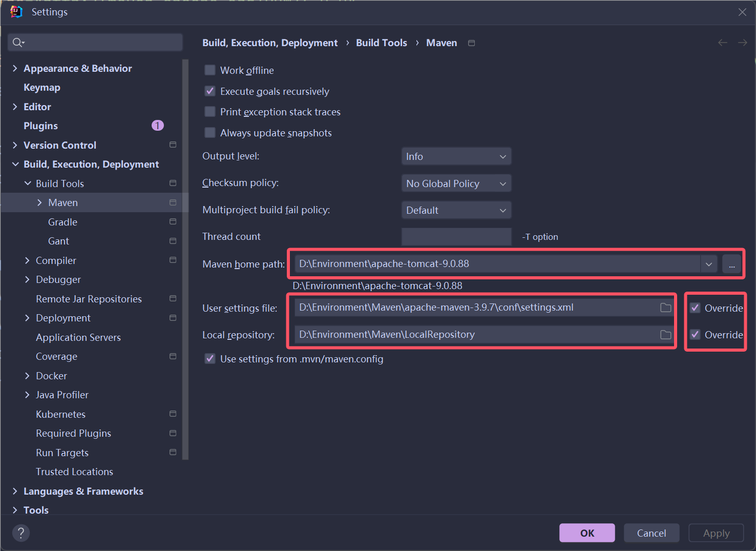756x551 pixels.
Task: Toggle Override for Local repository
Action: pyautogui.click(x=695, y=335)
